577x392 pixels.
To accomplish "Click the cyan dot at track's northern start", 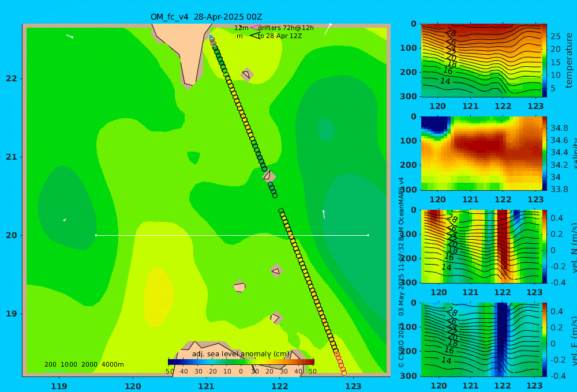I will point(211,36).
